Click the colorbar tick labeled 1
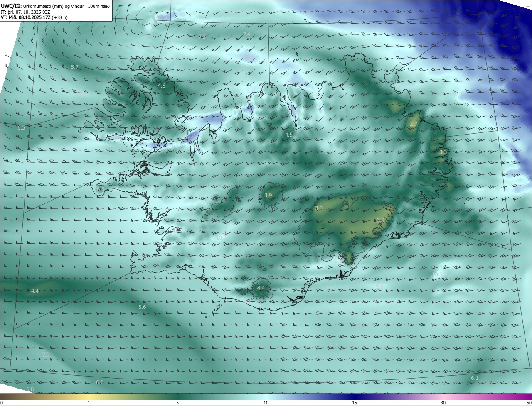The width and height of the screenshot is (532, 406). [x=89, y=403]
